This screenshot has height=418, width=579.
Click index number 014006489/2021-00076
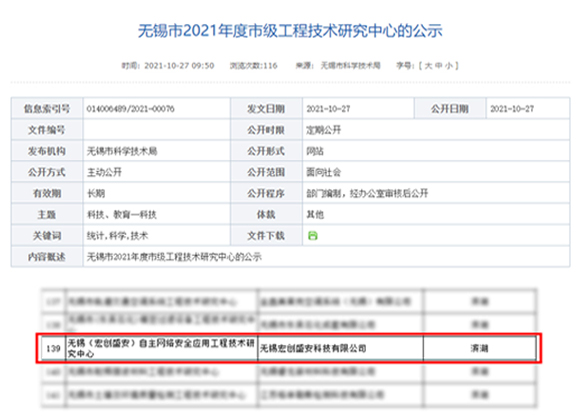[130, 109]
